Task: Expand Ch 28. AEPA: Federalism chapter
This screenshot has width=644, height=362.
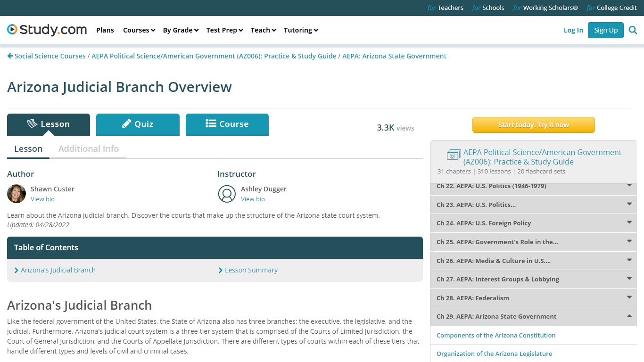Action: pos(534,298)
